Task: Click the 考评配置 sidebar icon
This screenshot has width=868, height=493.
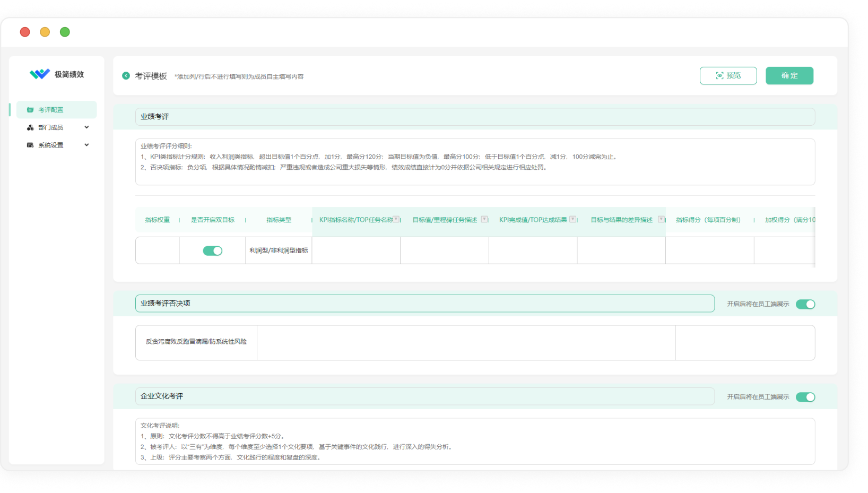Action: click(x=30, y=110)
